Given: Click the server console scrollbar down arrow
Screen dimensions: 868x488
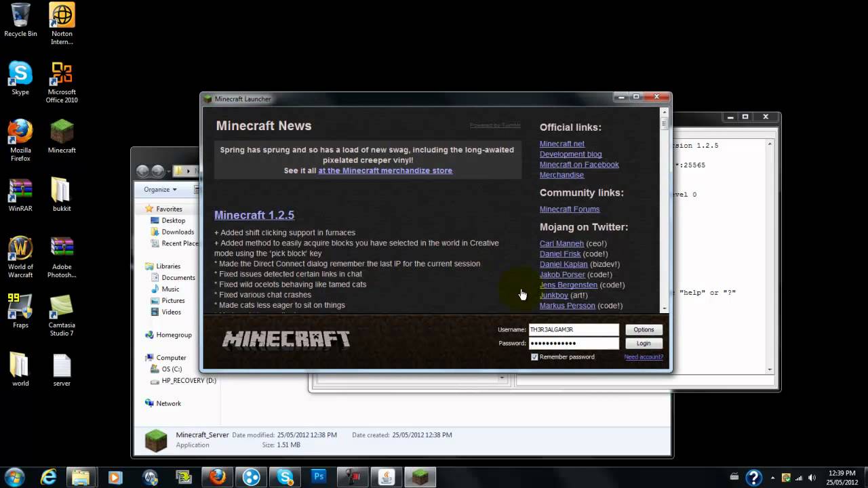Looking at the screenshot, I should (770, 370).
